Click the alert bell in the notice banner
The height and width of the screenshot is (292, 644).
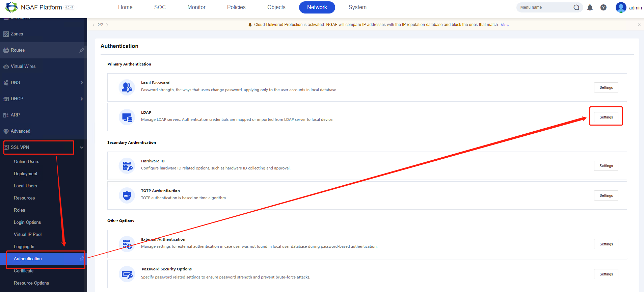pos(250,25)
